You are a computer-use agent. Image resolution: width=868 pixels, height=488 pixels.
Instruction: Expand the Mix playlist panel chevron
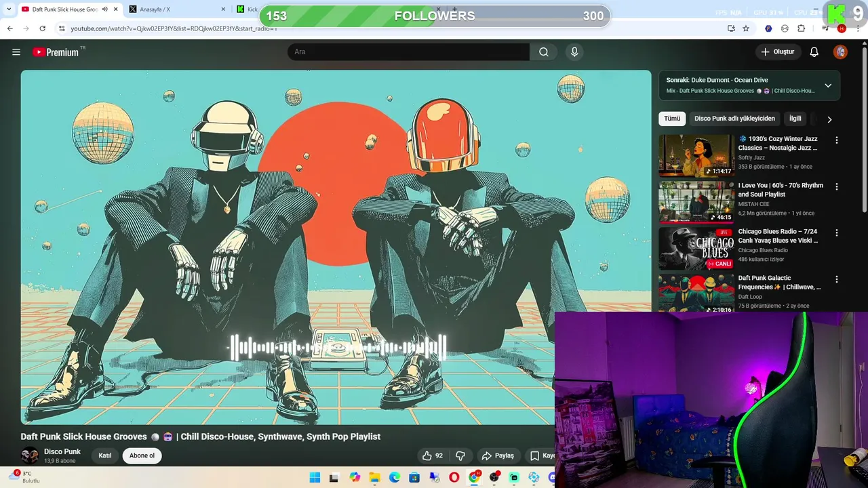(828, 85)
